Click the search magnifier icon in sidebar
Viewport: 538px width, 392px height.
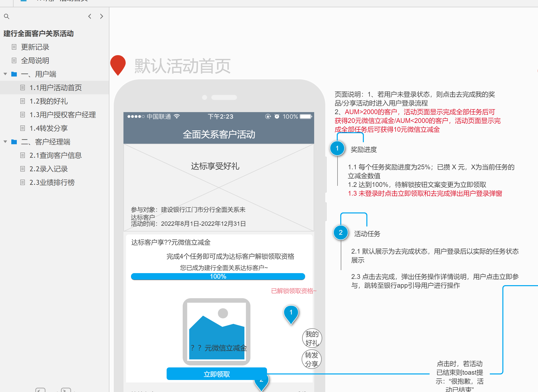tap(7, 17)
